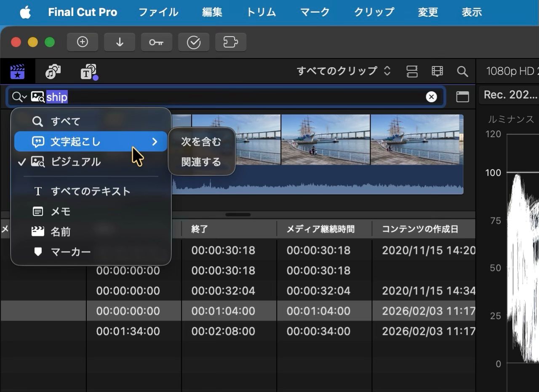Click the メディア継続時間 column header
Image resolution: width=539 pixels, height=392 pixels.
320,229
